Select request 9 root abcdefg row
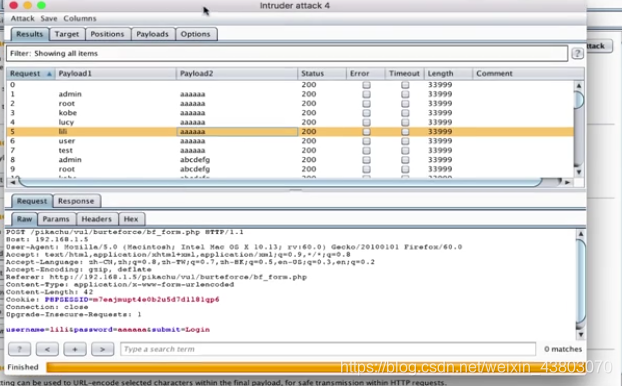 (x=290, y=169)
